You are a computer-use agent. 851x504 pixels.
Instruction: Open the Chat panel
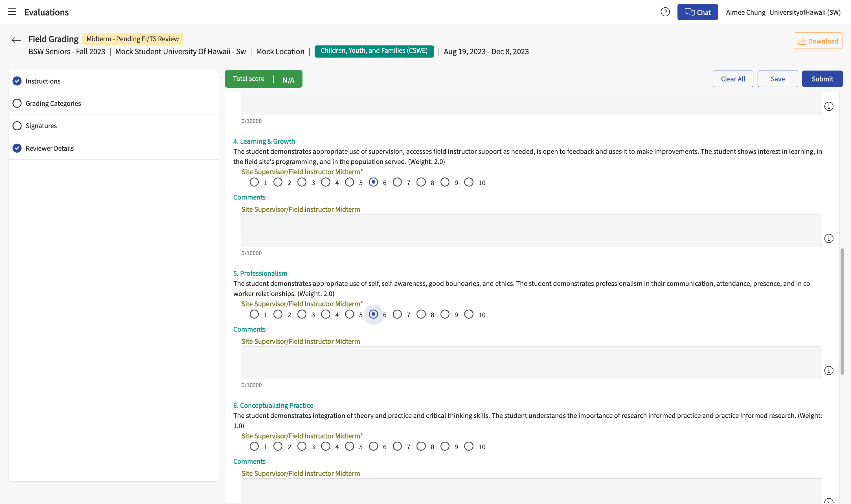tap(698, 12)
